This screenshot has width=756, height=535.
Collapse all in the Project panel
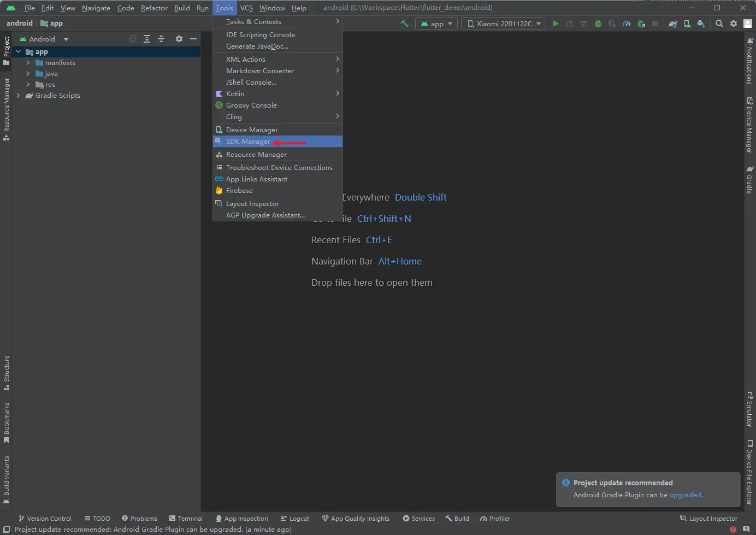point(161,39)
